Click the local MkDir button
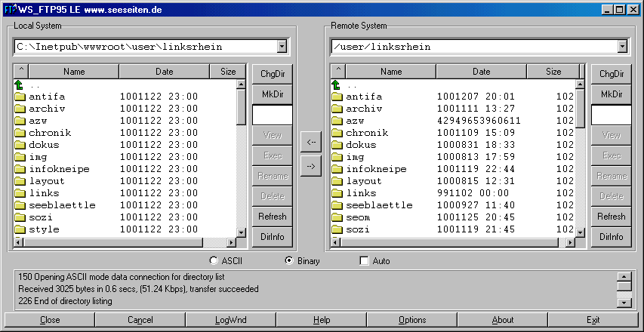The width and height of the screenshot is (644, 332). coord(273,94)
